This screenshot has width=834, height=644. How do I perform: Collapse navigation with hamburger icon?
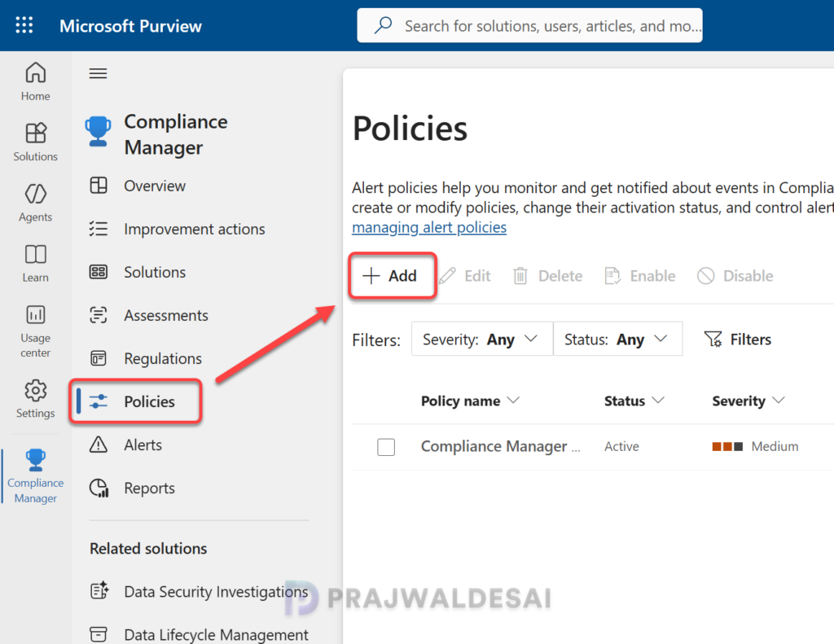pyautogui.click(x=98, y=73)
